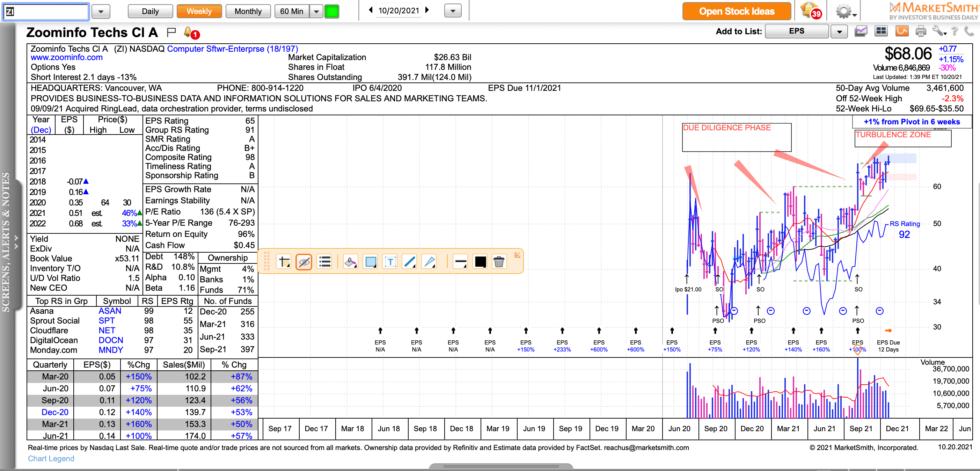This screenshot has height=471, width=980.
Task: Open Add to List dropdown arrow
Action: click(x=839, y=31)
